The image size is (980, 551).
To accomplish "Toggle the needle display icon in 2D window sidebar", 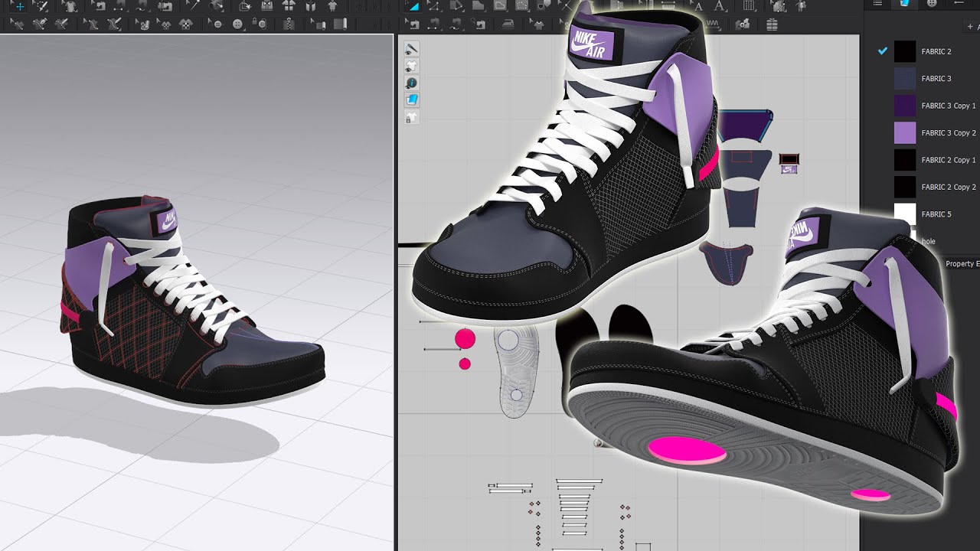I will (x=412, y=49).
